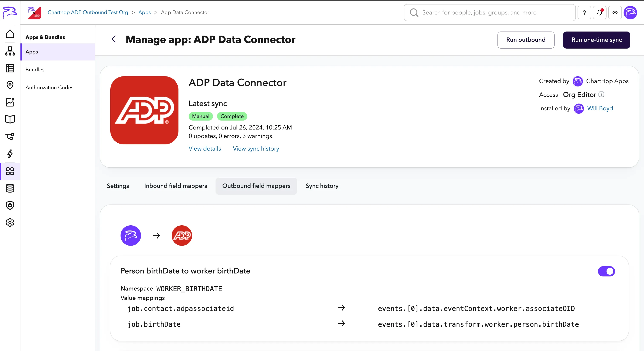Open the Org chart icon in left rail
Image resolution: width=644 pixels, height=351 pixels.
[10, 51]
